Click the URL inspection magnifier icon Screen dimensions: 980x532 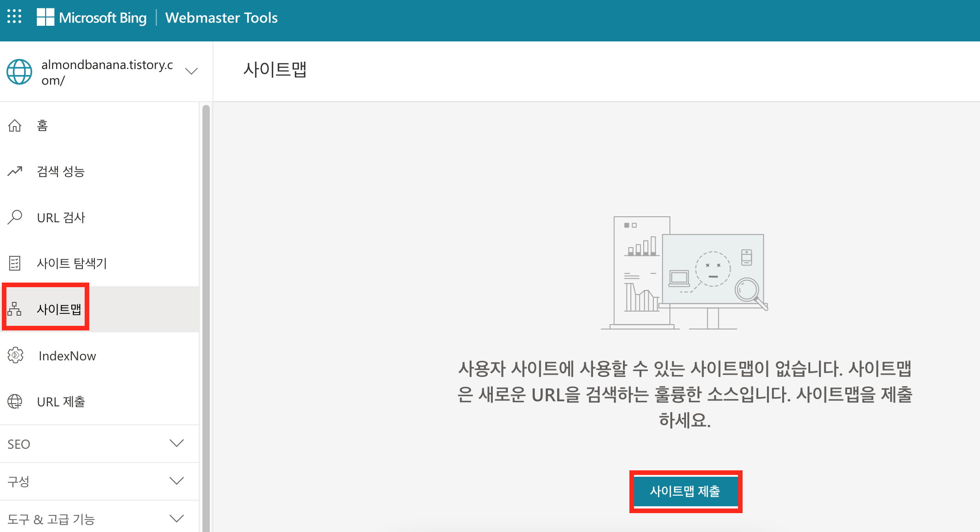(x=15, y=217)
